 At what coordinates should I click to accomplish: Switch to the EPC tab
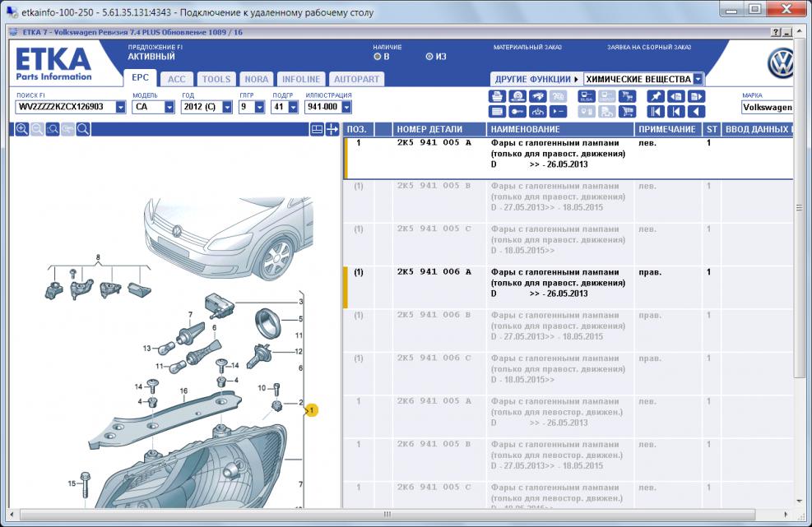click(140, 77)
